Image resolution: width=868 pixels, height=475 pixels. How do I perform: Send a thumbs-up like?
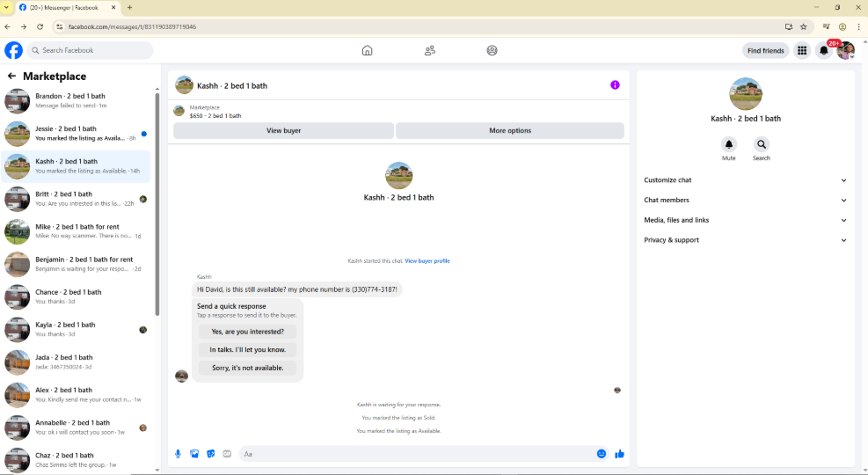[619, 454]
